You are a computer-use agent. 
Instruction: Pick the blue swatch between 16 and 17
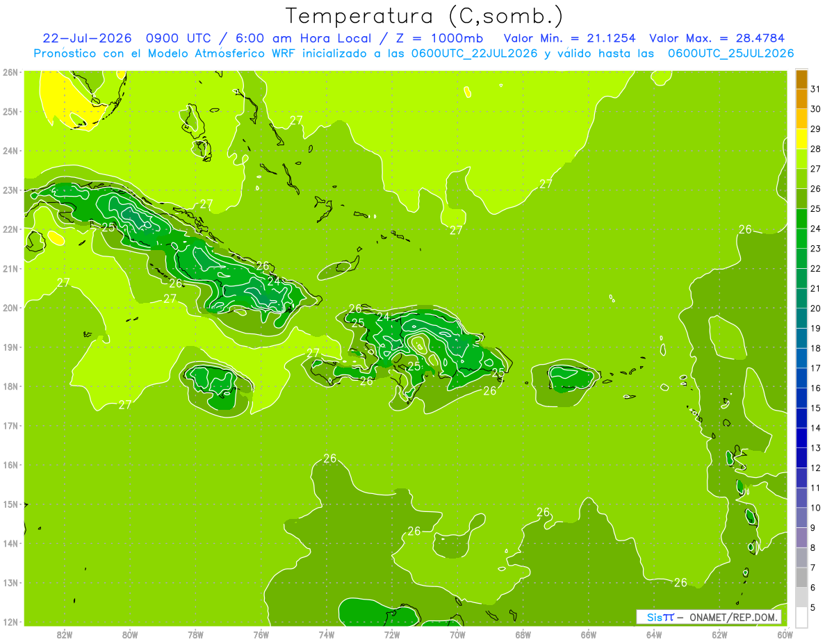coord(801,378)
